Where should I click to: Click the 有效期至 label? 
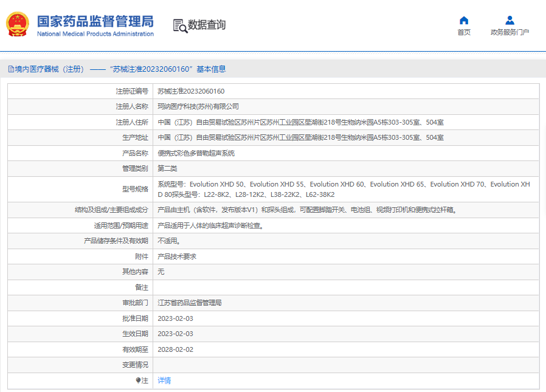pyautogui.click(x=135, y=349)
